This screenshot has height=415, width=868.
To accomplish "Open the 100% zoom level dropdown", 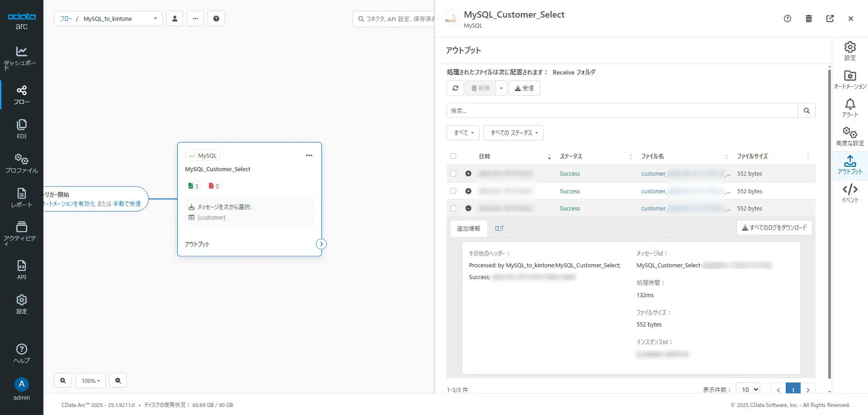I will pyautogui.click(x=90, y=381).
